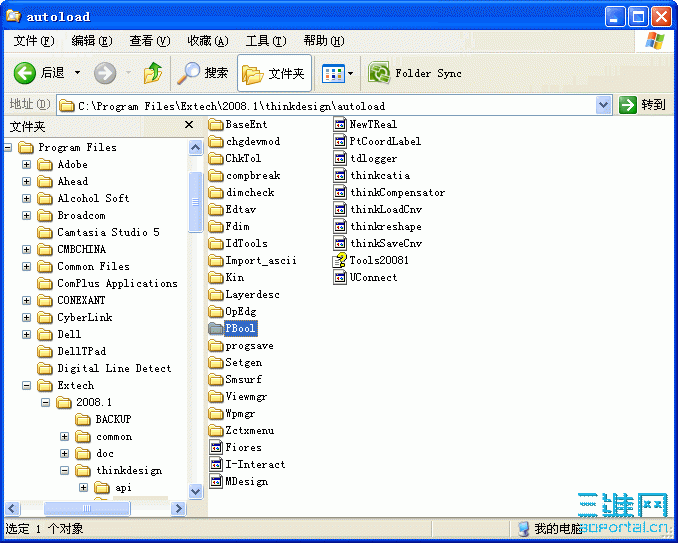Open the Favorites menu (收藏)
678x543 pixels.
(x=208, y=41)
